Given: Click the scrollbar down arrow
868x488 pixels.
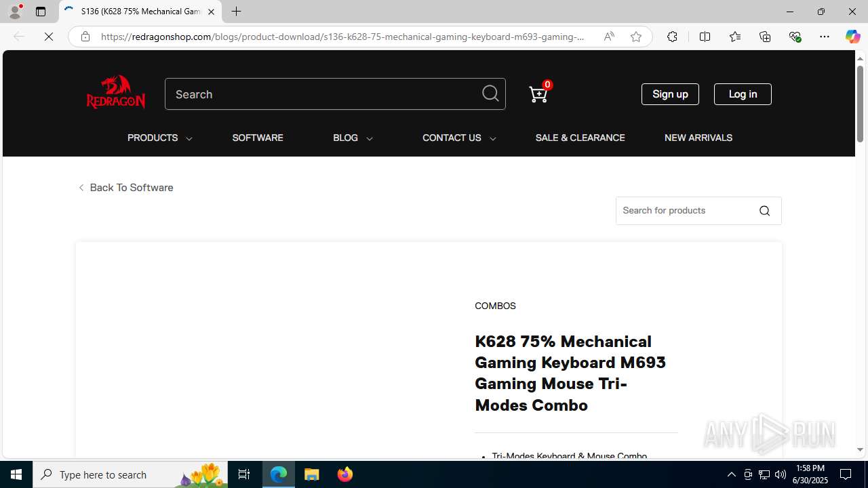Looking at the screenshot, I should pos(860,449).
